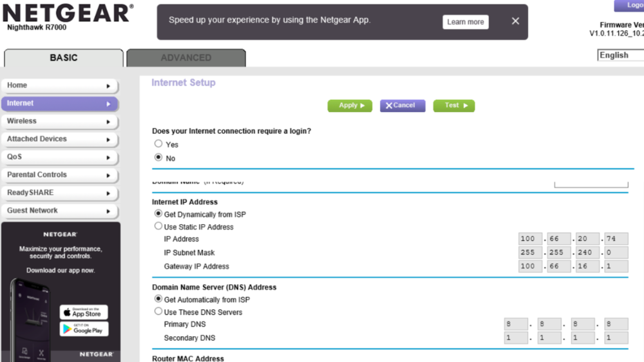Choose Use These DNS Servers option
The image size is (644, 362).
158,312
